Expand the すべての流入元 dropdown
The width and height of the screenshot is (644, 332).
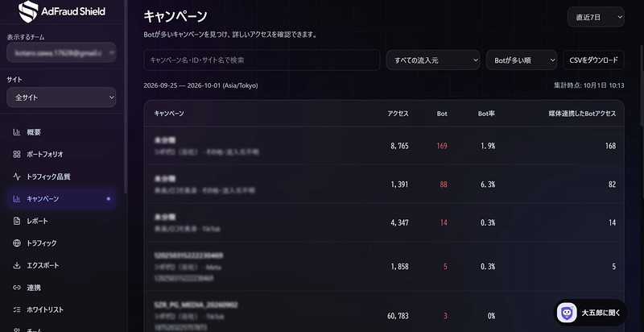pos(433,60)
